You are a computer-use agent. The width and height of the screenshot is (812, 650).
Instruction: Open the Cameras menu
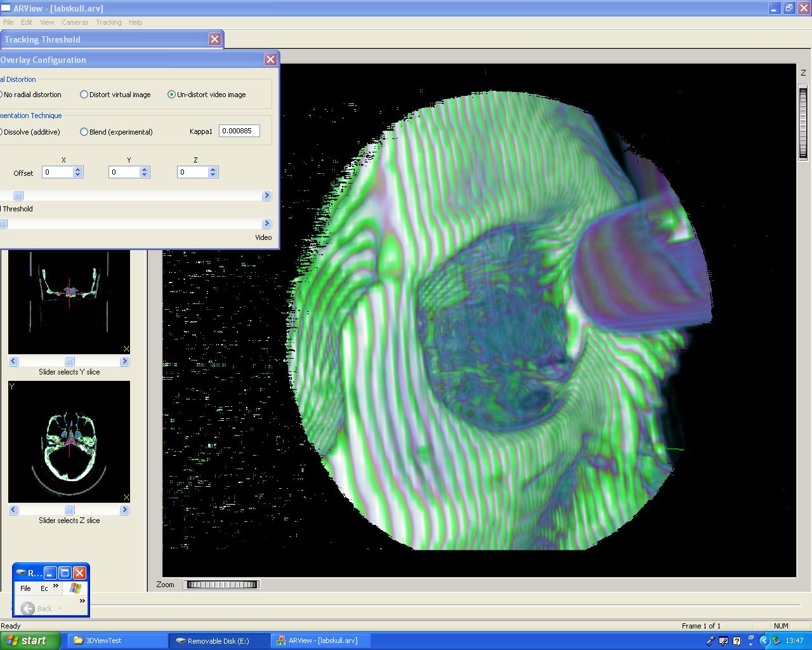coord(75,22)
